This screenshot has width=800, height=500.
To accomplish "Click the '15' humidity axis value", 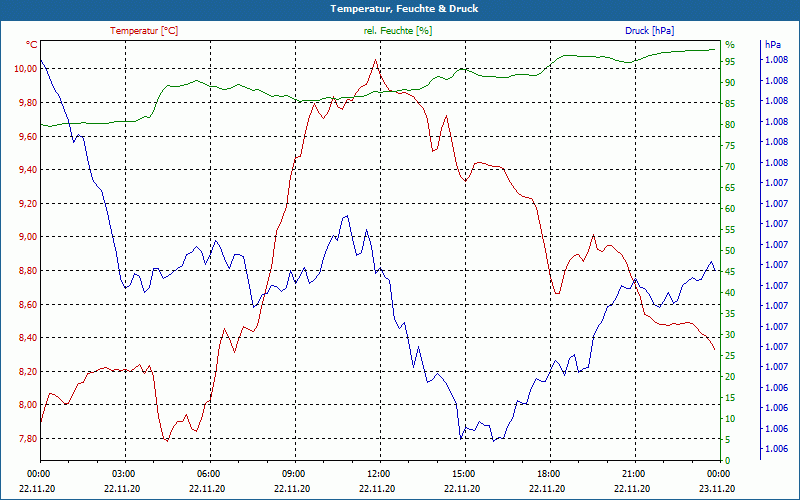I will 730,398.
